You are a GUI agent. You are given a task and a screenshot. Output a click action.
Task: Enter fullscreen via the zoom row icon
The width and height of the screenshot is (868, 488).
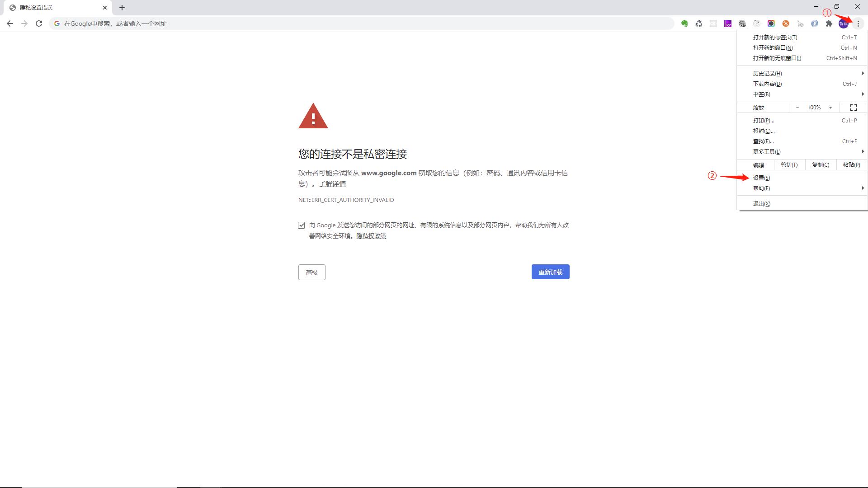point(854,108)
